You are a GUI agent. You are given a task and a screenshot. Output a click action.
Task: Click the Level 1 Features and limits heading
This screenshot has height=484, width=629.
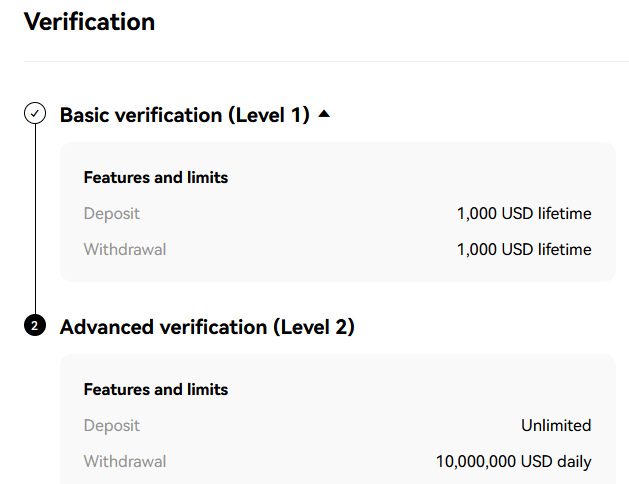(156, 178)
